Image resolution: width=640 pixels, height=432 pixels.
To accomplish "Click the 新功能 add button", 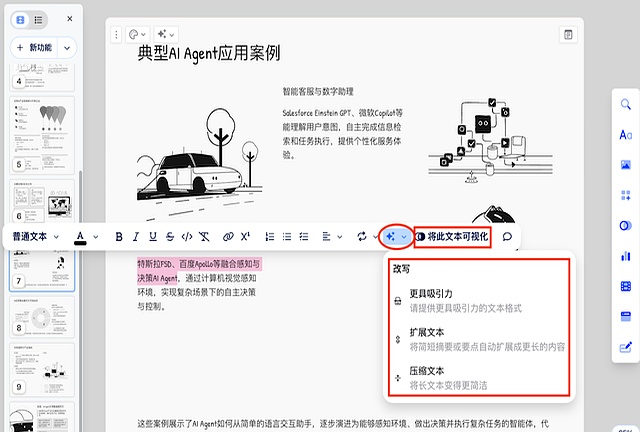I will coord(35,48).
